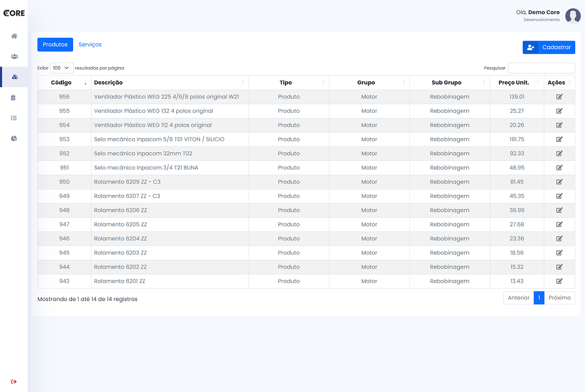This screenshot has width=585, height=392.
Task: Edit product 950 Rolamento 6209 ZZ
Action: (559, 181)
